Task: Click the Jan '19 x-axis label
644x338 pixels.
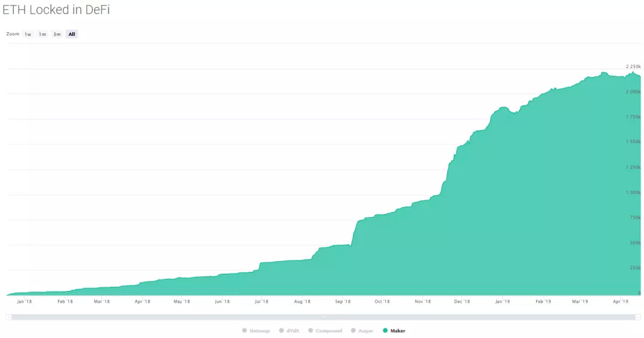Action: (502, 302)
